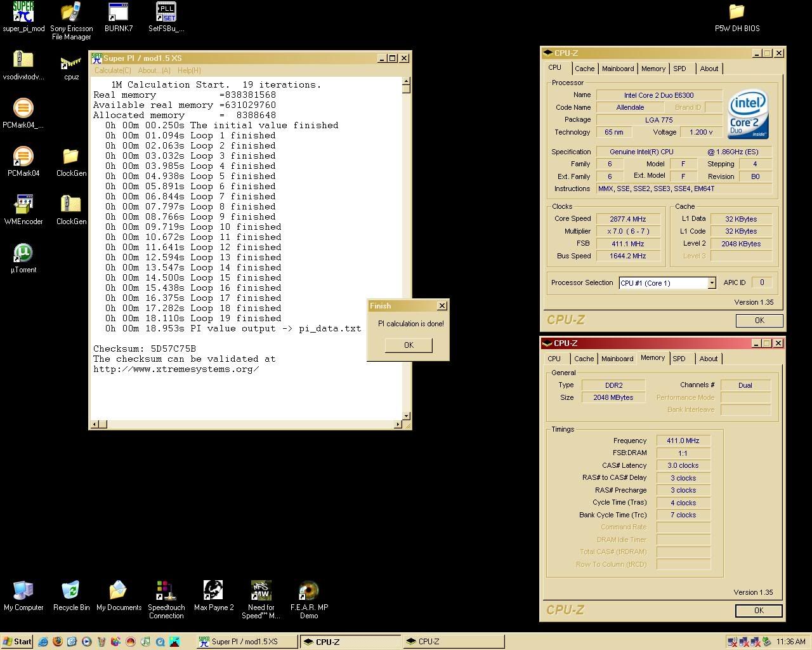The width and height of the screenshot is (812, 650).
Task: Select the vsodivxtodv zip archive icon
Action: coord(23,61)
